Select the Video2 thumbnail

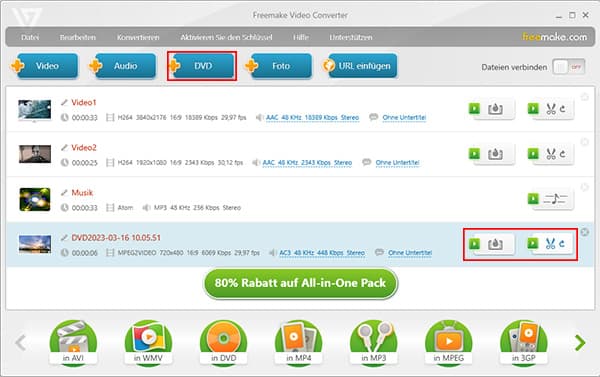coord(35,154)
